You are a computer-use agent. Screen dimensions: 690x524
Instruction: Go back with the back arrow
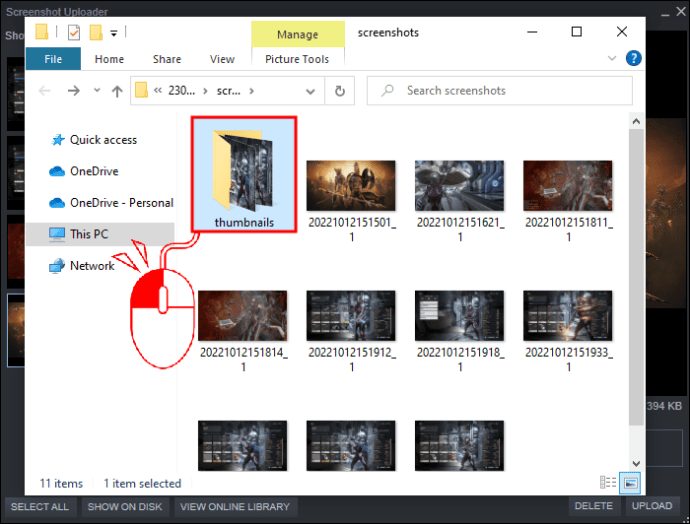click(44, 91)
